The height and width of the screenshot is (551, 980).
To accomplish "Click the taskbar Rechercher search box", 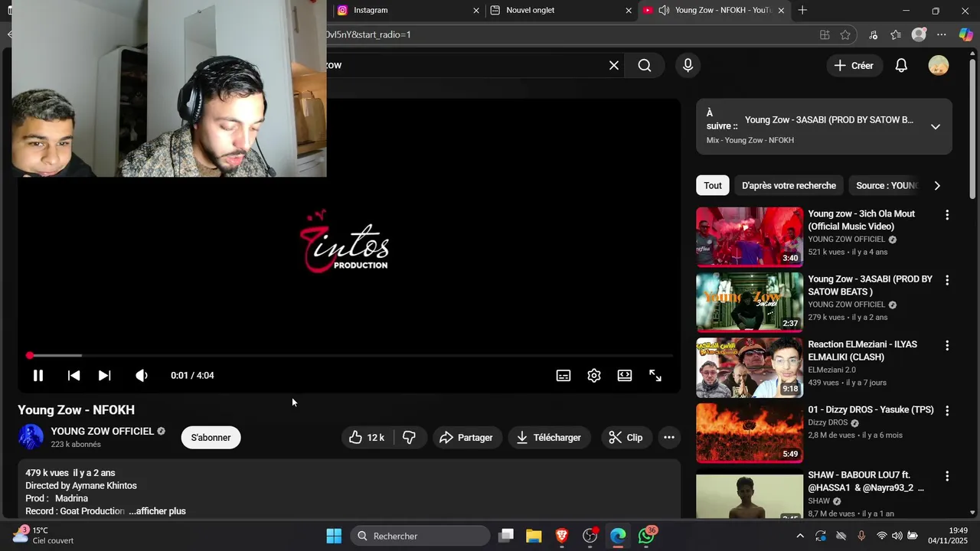I will 420,536.
